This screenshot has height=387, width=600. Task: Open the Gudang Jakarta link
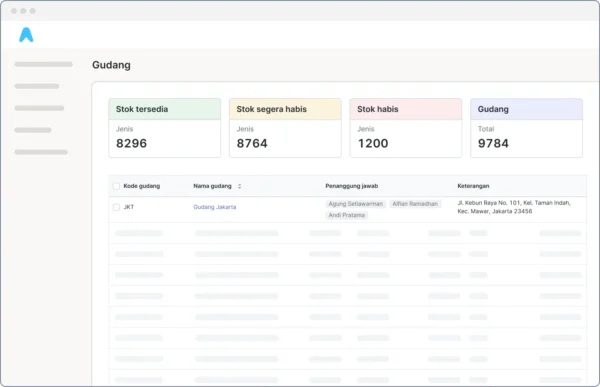tap(215, 207)
